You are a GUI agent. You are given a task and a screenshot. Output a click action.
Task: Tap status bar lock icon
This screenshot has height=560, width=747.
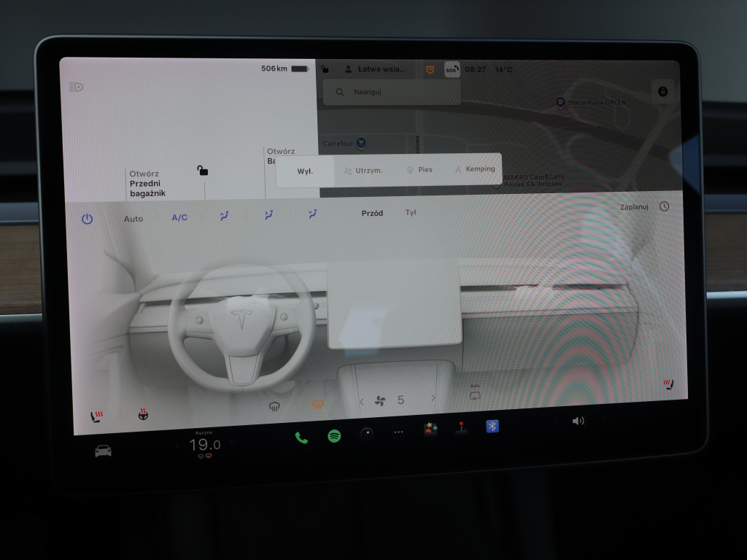coord(325,69)
